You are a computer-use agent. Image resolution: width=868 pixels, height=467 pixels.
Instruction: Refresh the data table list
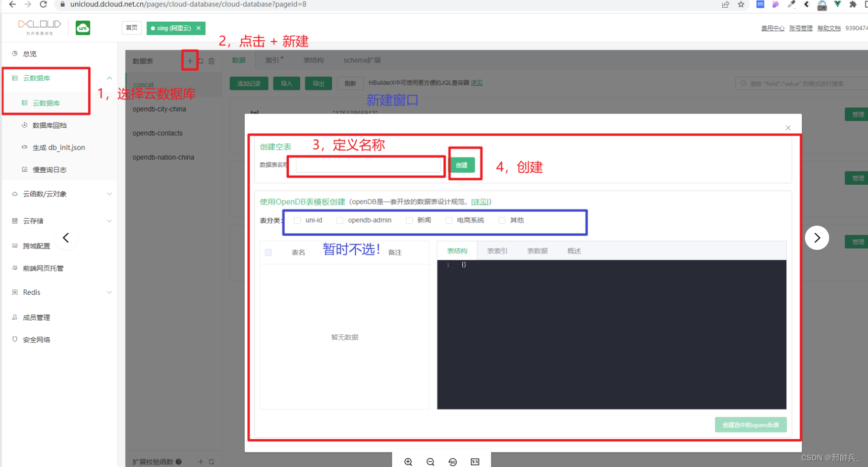coord(201,61)
